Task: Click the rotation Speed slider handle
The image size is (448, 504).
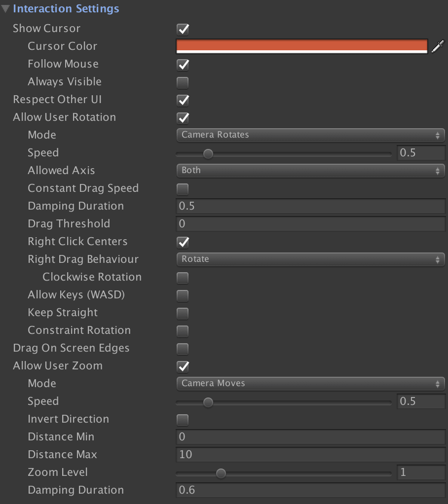Action: click(x=208, y=154)
